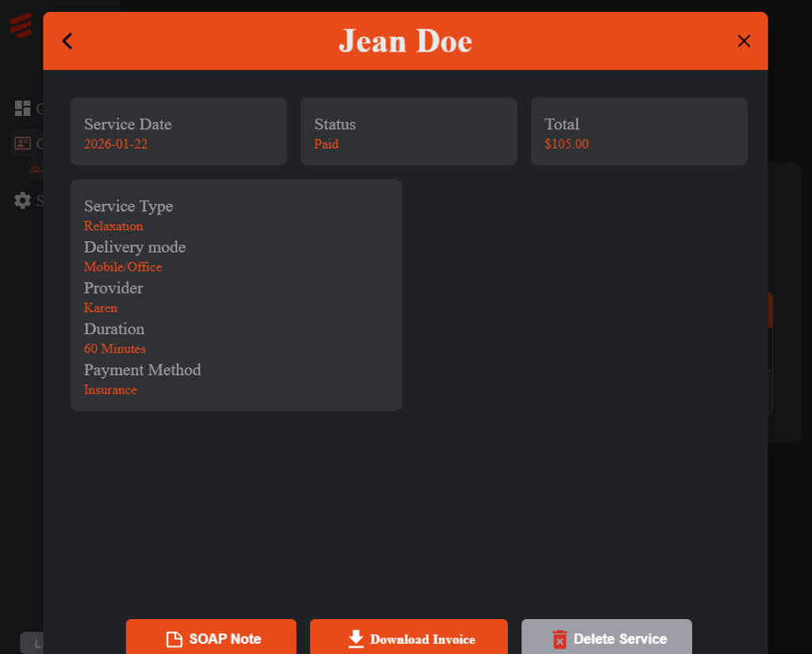812x654 pixels.
Task: Close the Jean Doe details dialog
Action: point(744,40)
